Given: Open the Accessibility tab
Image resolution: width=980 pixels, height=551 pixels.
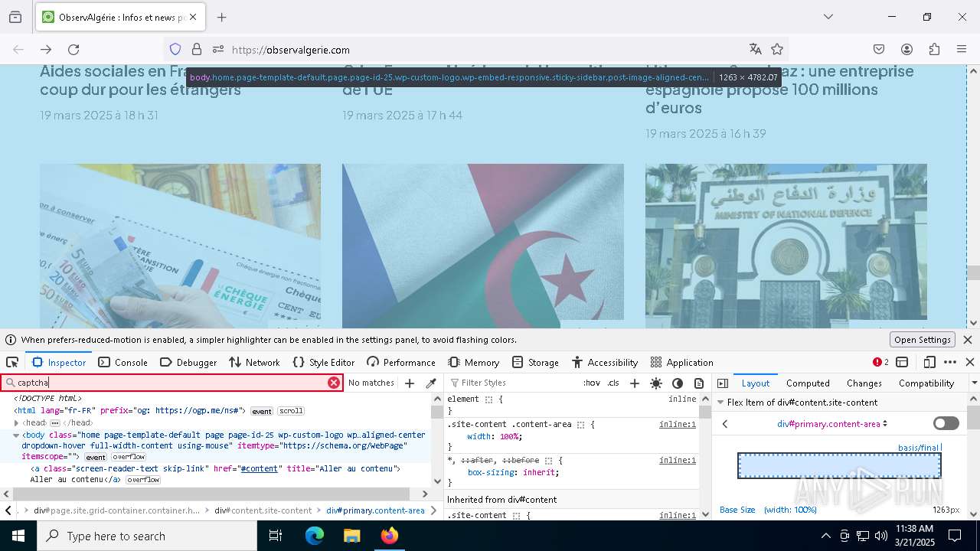Looking at the screenshot, I should point(604,362).
